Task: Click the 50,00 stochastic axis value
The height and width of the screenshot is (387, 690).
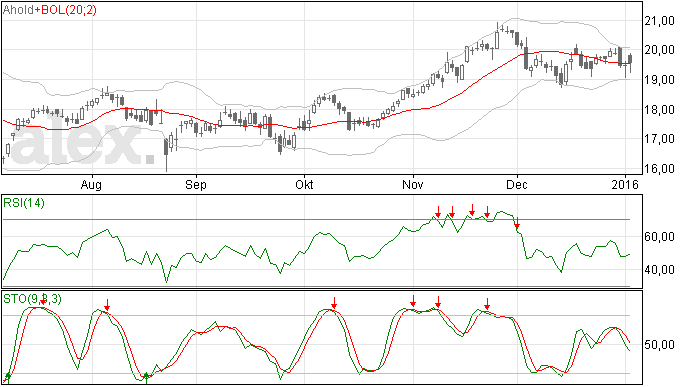Action: pos(660,345)
